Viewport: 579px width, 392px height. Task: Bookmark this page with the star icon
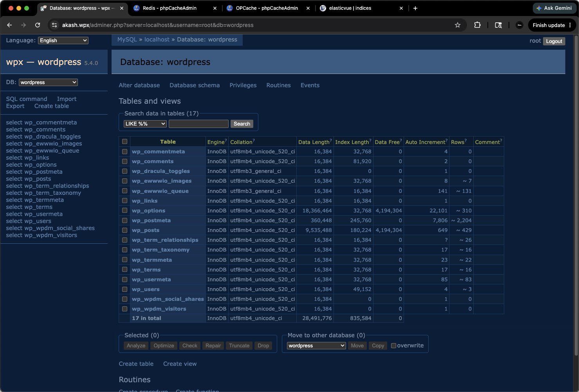[458, 25]
